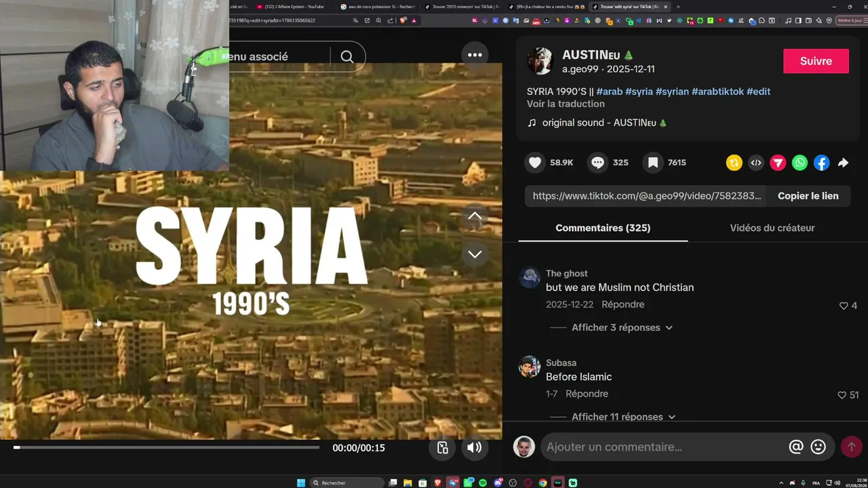868x488 pixels.
Task: Like the video with the heart icon
Action: click(x=535, y=163)
